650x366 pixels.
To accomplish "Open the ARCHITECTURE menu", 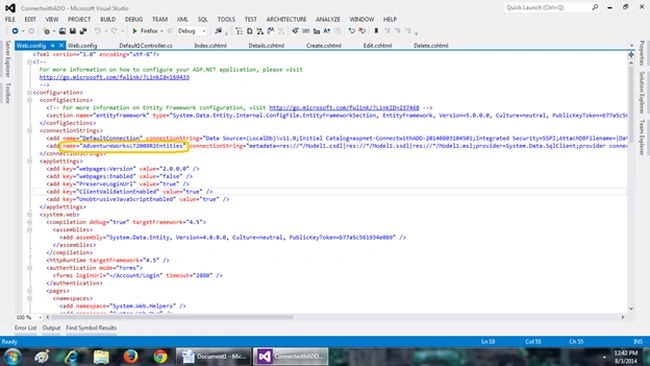I will (286, 19).
